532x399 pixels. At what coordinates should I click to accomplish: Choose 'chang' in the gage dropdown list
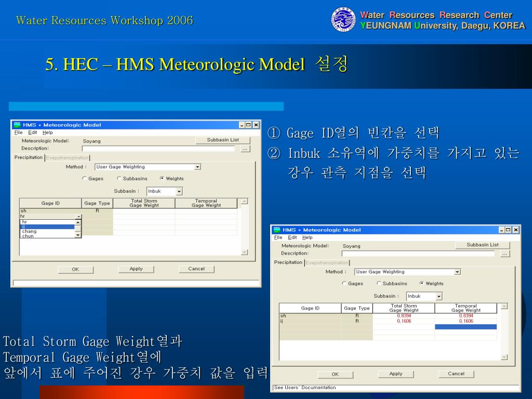(47, 231)
